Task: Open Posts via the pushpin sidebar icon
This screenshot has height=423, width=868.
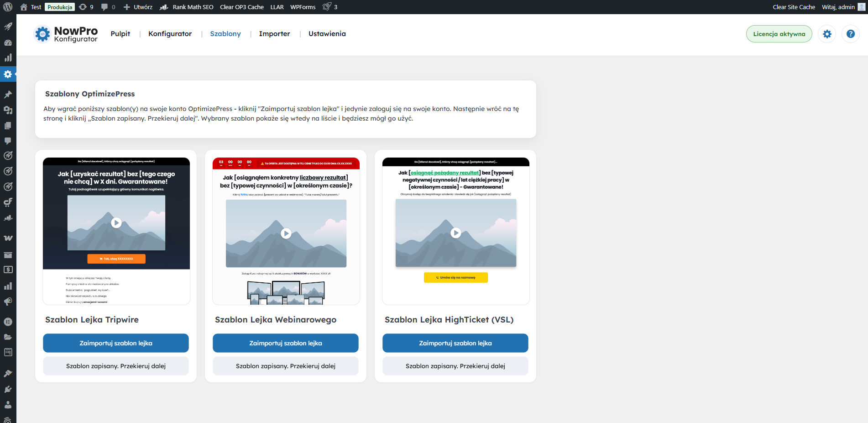Action: point(8,95)
